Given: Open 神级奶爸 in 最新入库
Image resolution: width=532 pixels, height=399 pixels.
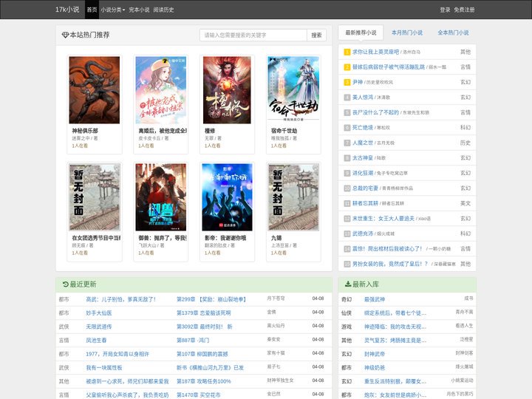Looking at the screenshot, I should 375,368.
